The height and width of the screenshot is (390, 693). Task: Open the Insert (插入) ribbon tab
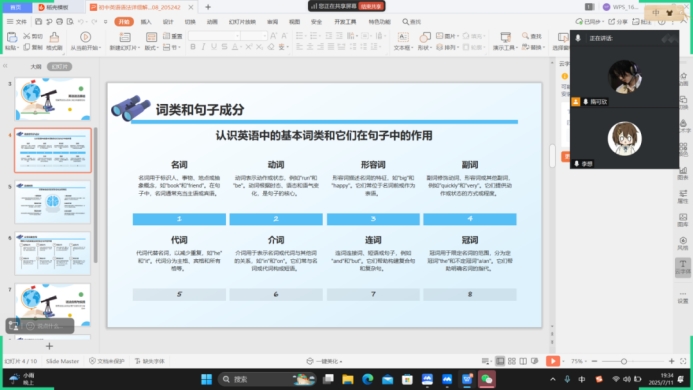tap(146, 22)
